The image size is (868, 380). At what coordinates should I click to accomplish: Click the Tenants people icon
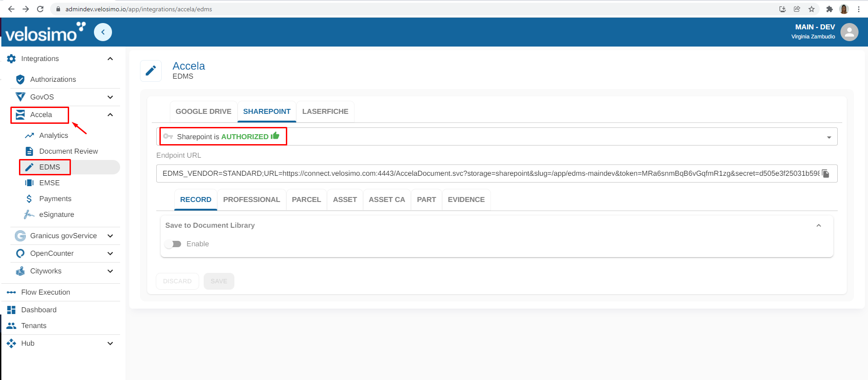tap(11, 326)
